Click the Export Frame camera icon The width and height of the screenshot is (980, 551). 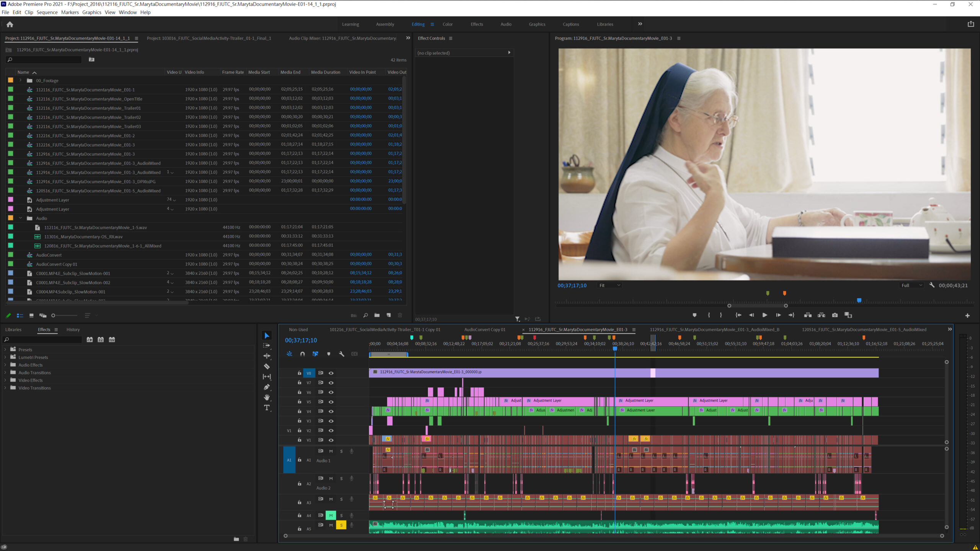(x=835, y=315)
